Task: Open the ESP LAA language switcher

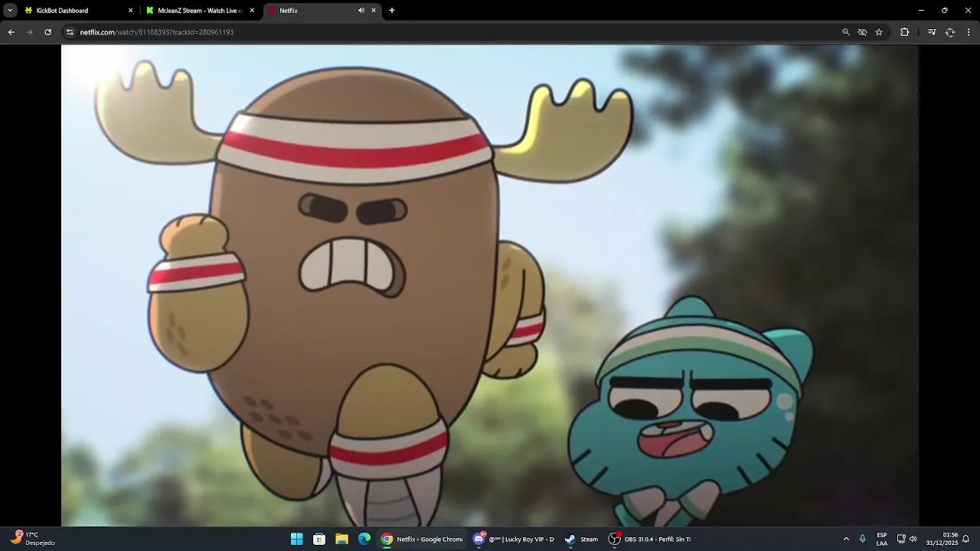Action: 882,539
